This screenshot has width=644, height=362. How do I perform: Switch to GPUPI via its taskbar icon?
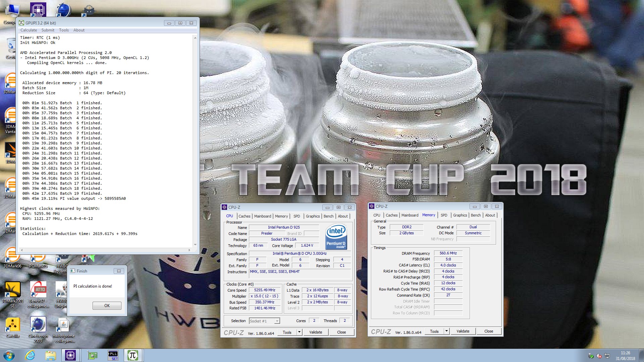(x=133, y=355)
